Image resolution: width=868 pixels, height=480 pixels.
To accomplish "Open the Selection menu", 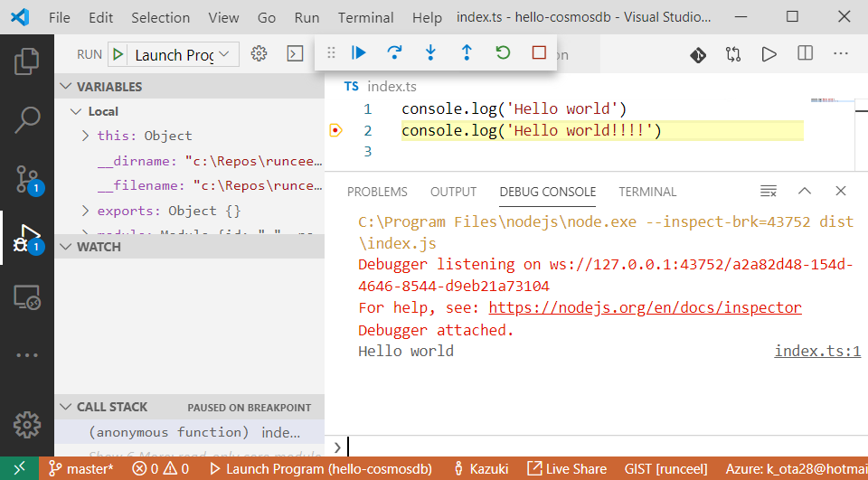I will coord(161,18).
